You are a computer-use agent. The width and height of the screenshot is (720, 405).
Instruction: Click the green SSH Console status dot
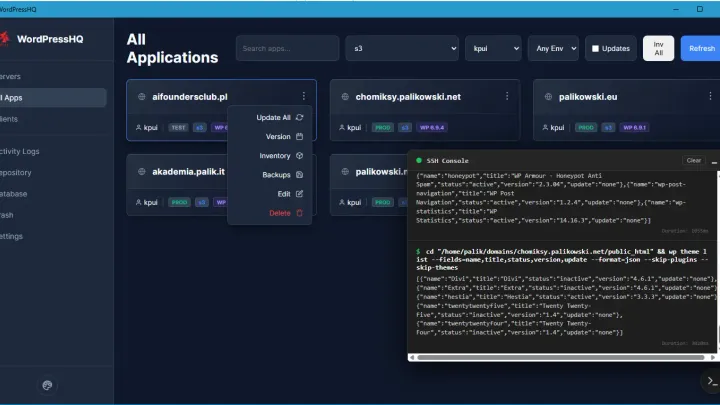coord(419,160)
